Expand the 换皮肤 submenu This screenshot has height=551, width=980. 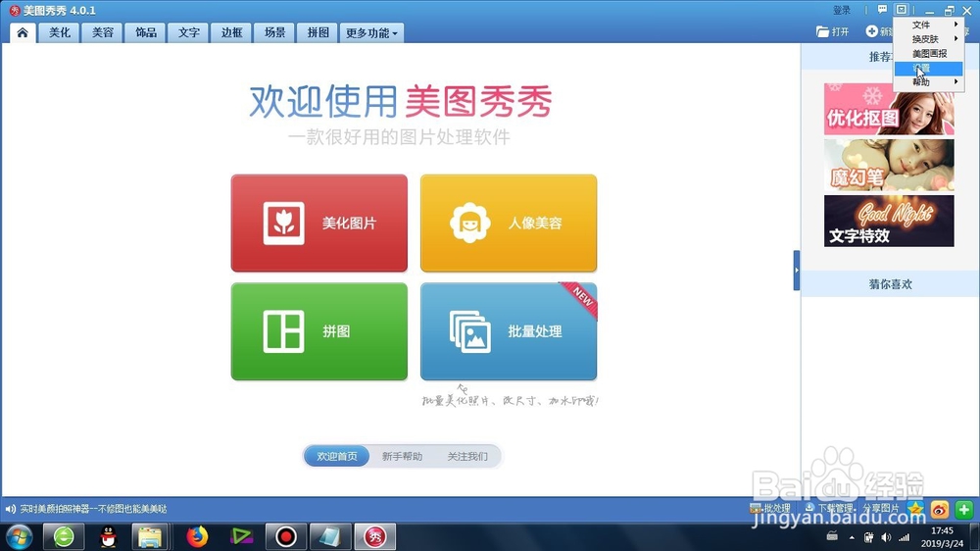click(929, 39)
